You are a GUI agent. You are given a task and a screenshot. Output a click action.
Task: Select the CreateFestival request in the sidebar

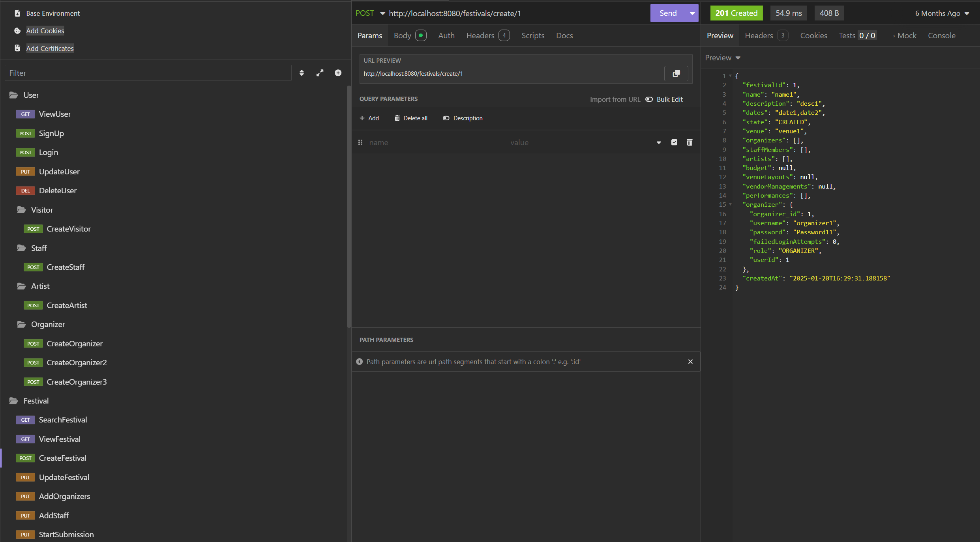coord(63,458)
